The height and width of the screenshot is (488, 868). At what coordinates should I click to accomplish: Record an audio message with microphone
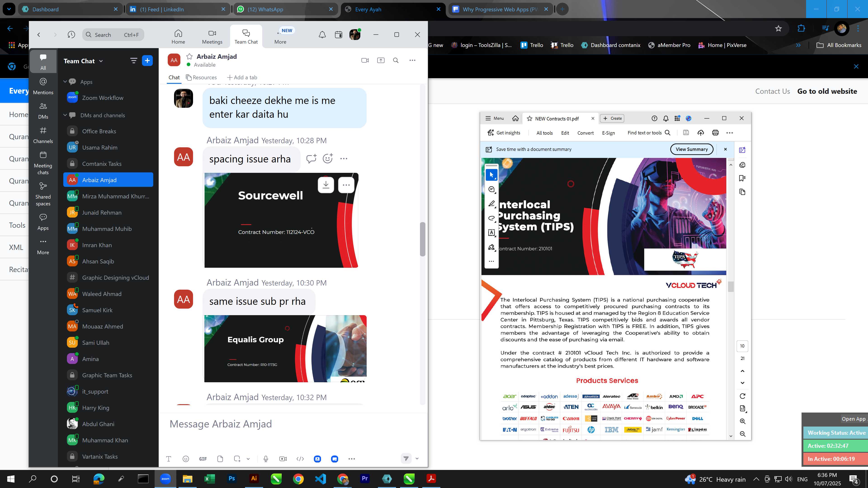point(266,459)
